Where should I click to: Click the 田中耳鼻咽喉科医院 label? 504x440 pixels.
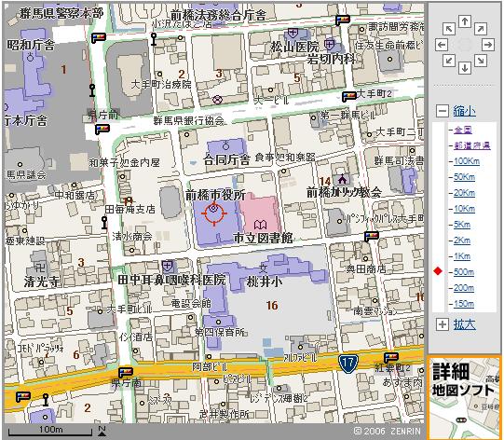pyautogui.click(x=171, y=281)
